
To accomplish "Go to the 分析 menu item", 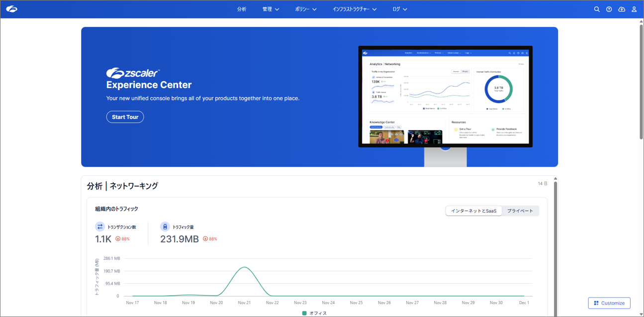I will click(242, 9).
